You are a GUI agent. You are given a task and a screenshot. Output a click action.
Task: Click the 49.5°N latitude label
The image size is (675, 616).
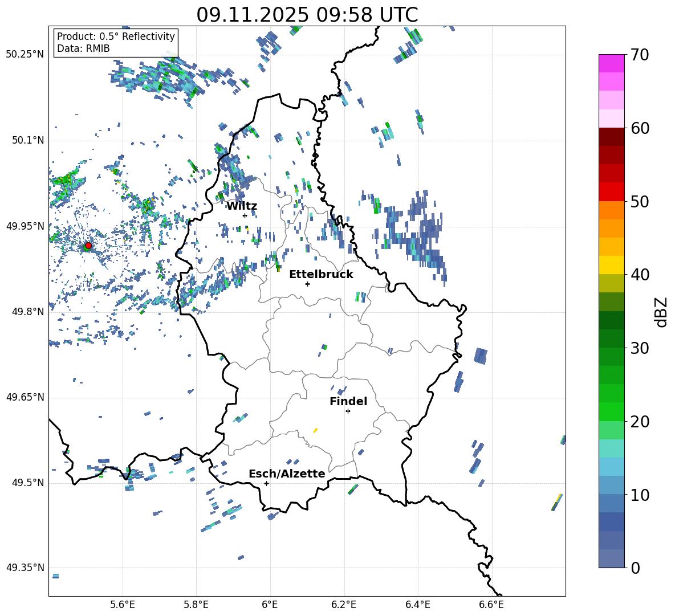click(x=27, y=483)
